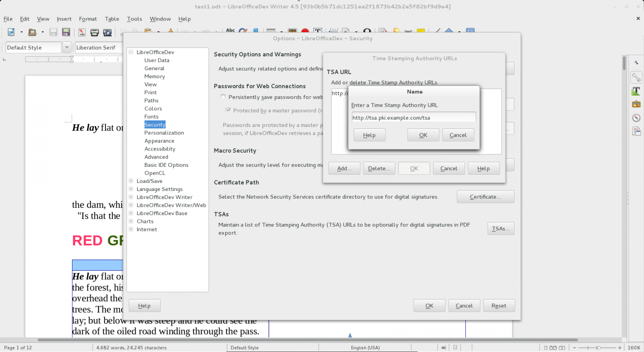The width and height of the screenshot is (644, 352).
Task: Click the Open file folder icon
Action: tap(32, 32)
